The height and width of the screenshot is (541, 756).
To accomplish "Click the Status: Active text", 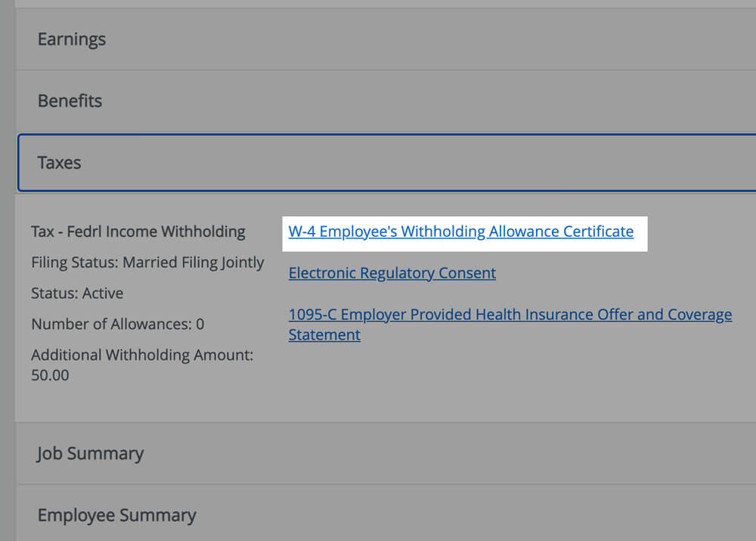I will [77, 294].
